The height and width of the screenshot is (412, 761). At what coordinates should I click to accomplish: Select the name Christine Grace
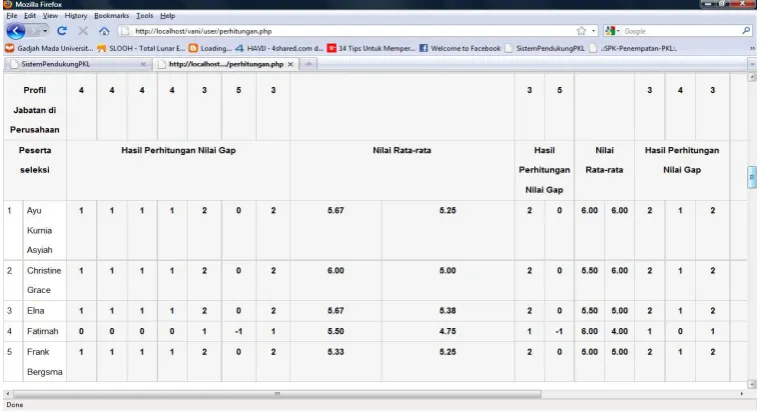point(44,280)
